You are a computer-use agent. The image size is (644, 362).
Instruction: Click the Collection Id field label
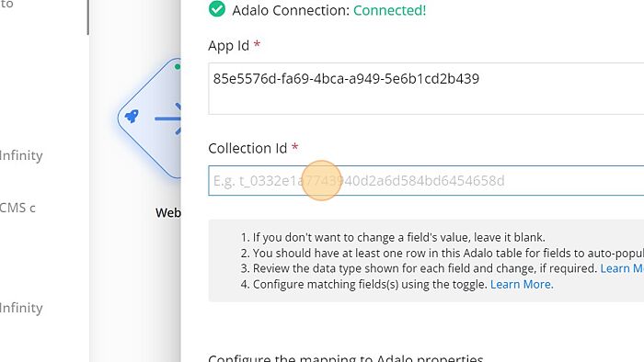247,148
